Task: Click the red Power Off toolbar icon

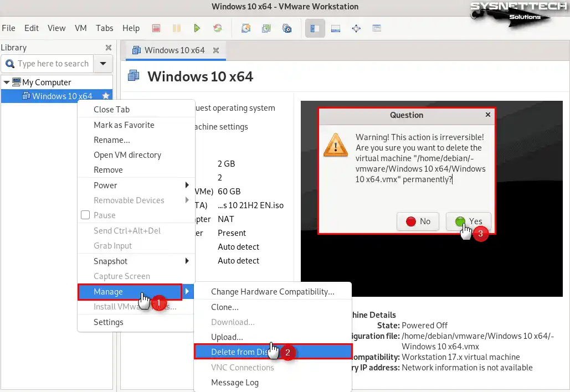Action: coord(157,28)
